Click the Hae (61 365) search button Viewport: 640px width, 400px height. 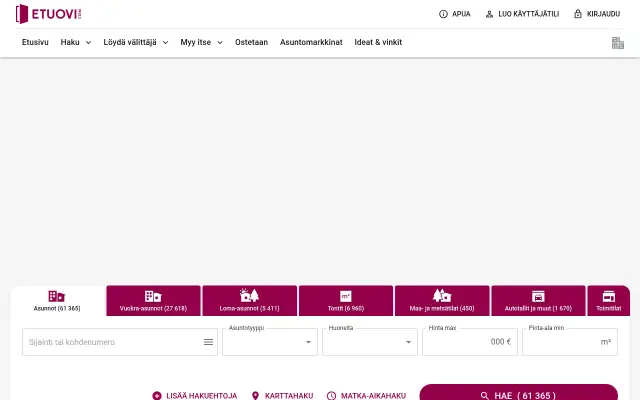coord(519,393)
